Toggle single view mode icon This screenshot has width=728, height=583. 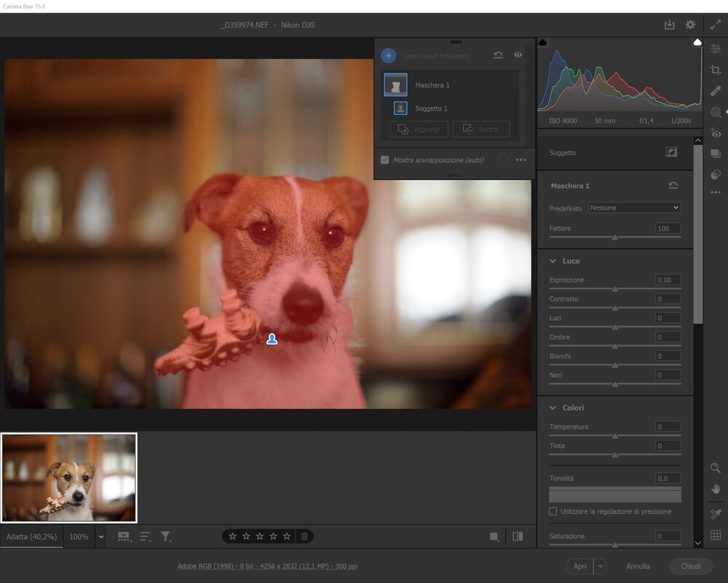[494, 536]
